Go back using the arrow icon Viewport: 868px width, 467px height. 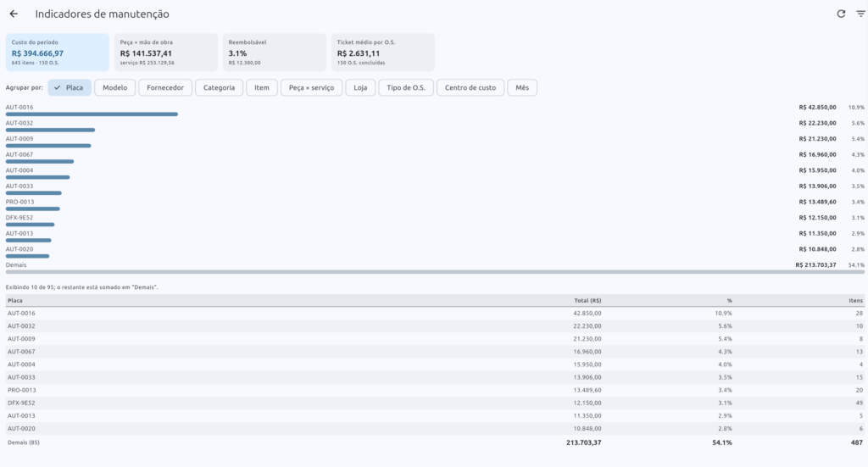[14, 14]
